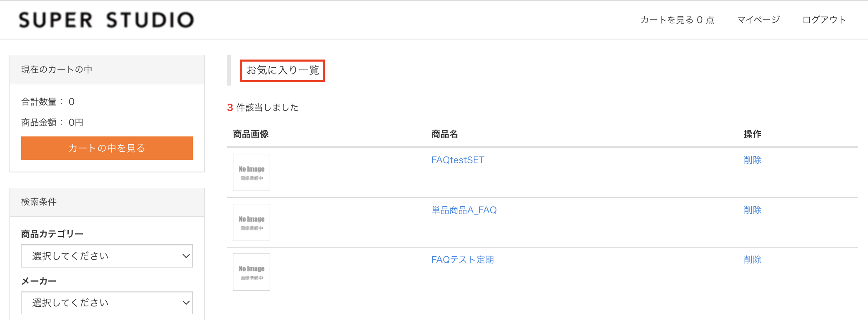Go to マイページ
The height and width of the screenshot is (320, 868).
(758, 20)
